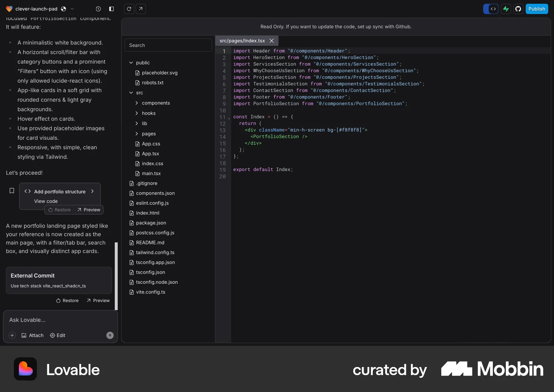554x392 pixels.
Task: Click the bookmark icon beside Add portfolio structure
Action: click(x=12, y=191)
